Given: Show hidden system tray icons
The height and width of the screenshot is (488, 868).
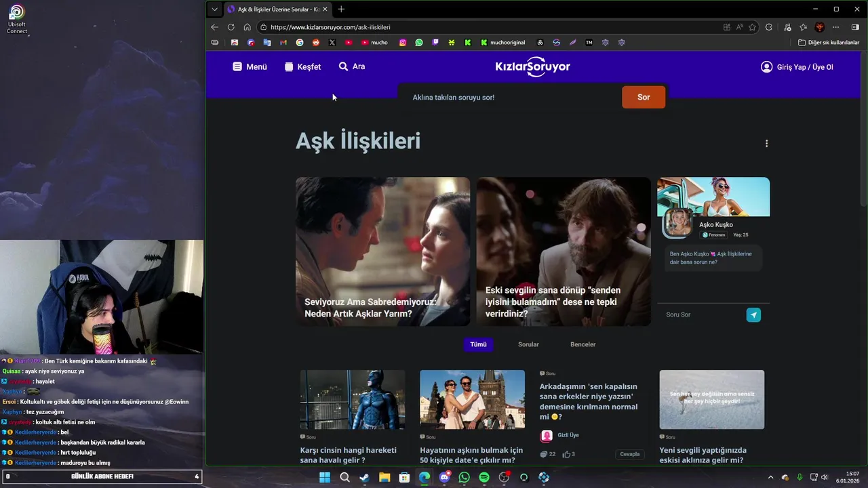Looking at the screenshot, I should click(x=770, y=477).
